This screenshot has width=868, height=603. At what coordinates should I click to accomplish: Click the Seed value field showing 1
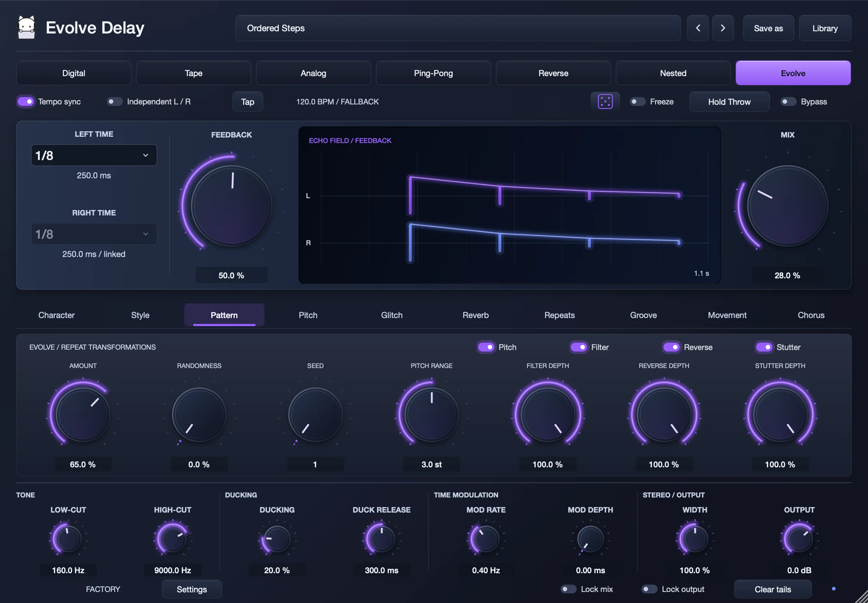pyautogui.click(x=315, y=464)
